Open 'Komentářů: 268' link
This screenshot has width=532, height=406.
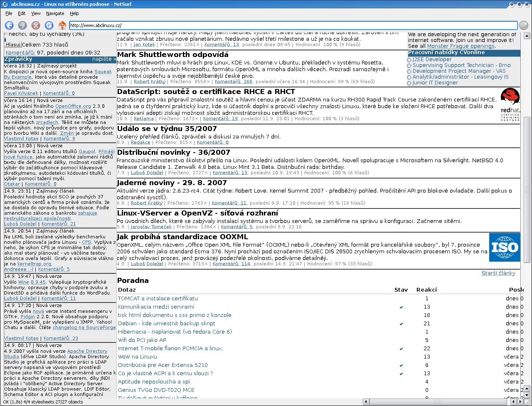click(234, 82)
